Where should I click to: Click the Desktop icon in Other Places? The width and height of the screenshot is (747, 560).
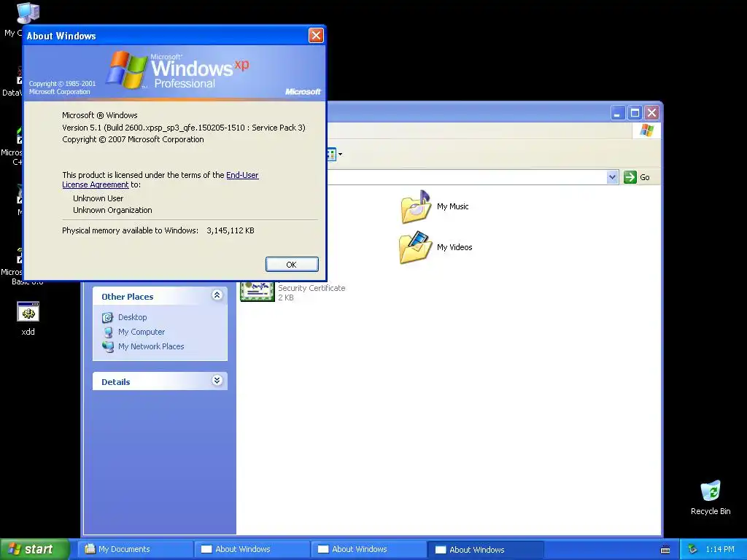pyautogui.click(x=108, y=317)
